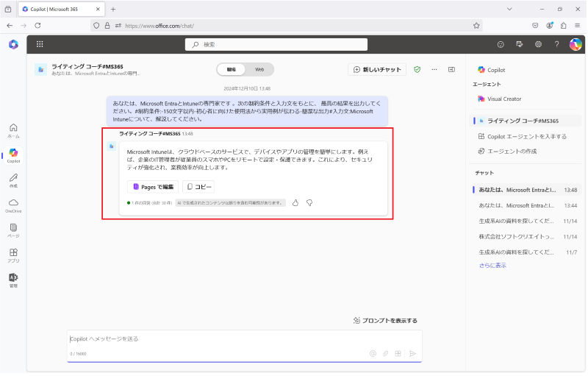Click the コピー button
Viewport: 588px width, 376px height.
pos(198,187)
